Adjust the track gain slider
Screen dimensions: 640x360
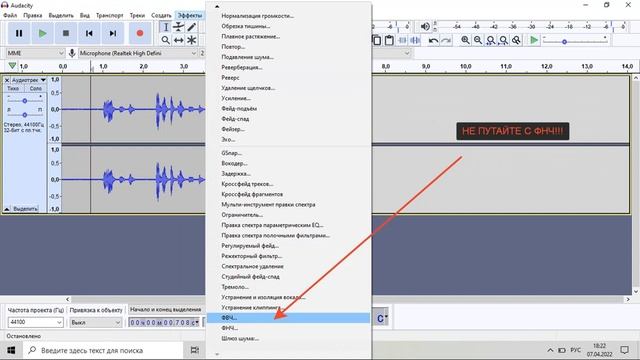click(x=24, y=101)
